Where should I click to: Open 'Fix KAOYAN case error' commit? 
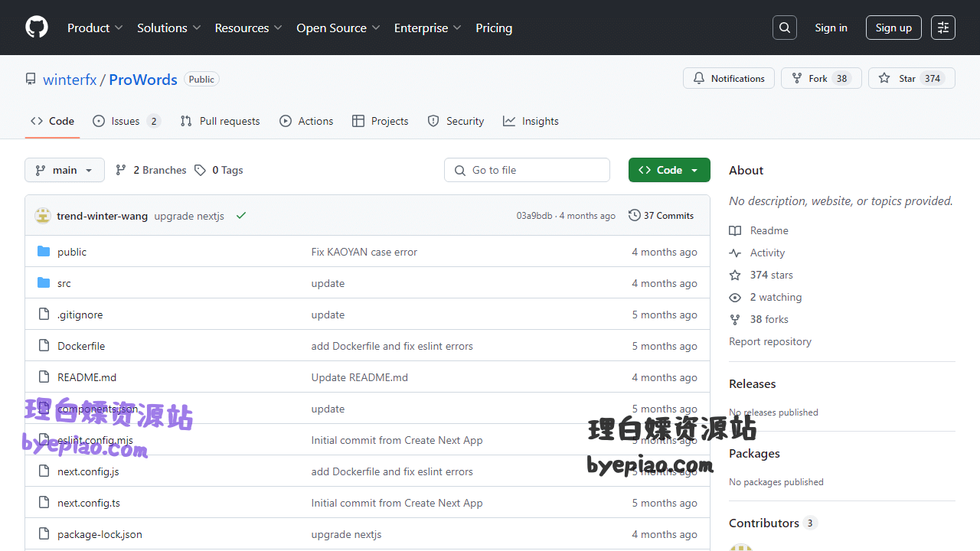(364, 252)
